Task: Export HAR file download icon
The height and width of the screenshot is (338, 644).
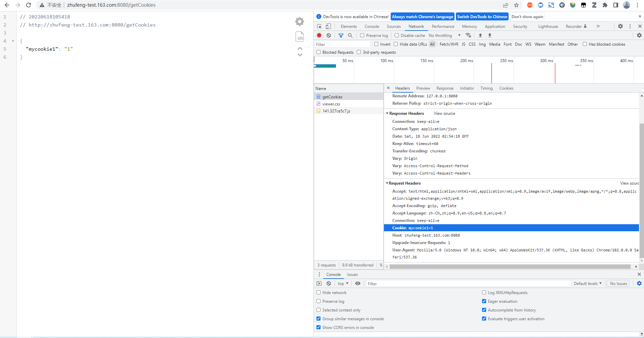Action: (x=490, y=35)
